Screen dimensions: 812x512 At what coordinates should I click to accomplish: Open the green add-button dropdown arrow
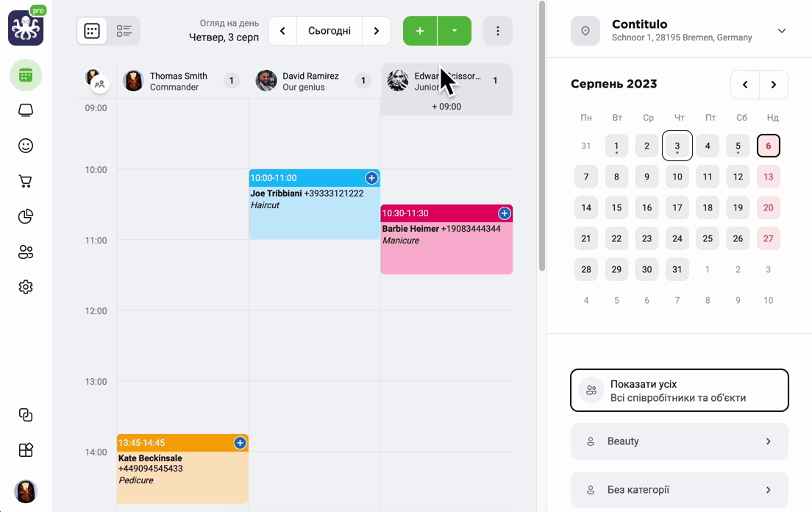click(x=455, y=31)
